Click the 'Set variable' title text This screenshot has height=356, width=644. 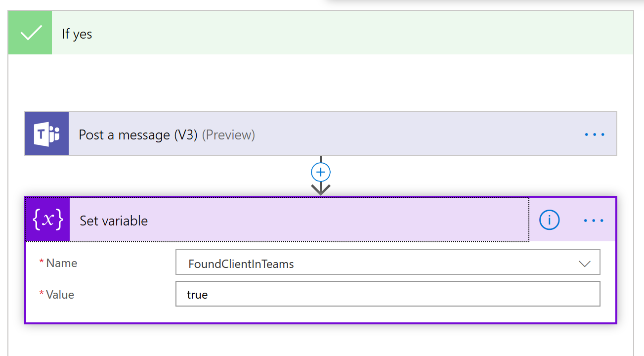[x=114, y=221]
